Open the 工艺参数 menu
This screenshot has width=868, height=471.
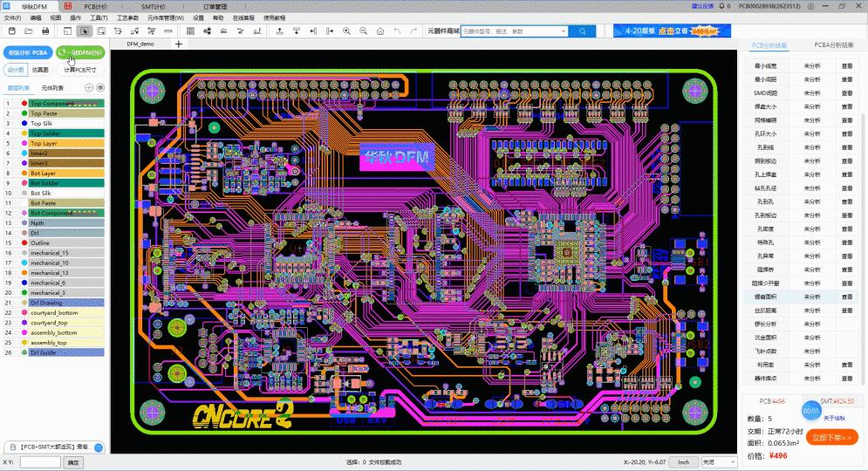coord(127,17)
